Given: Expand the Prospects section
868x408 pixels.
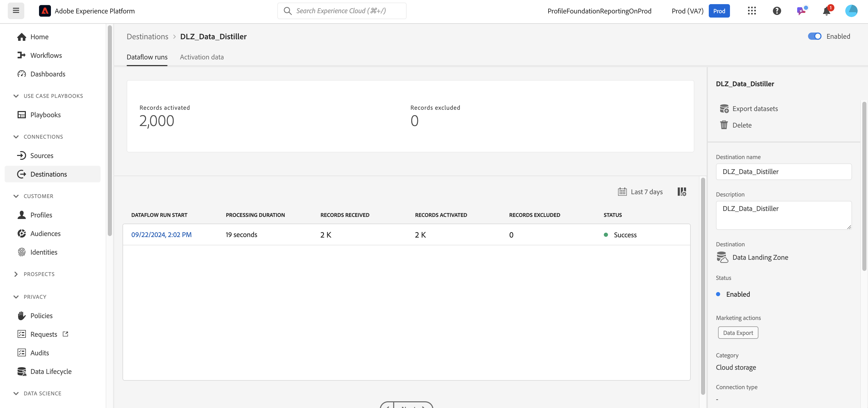Looking at the screenshot, I should pos(16,274).
